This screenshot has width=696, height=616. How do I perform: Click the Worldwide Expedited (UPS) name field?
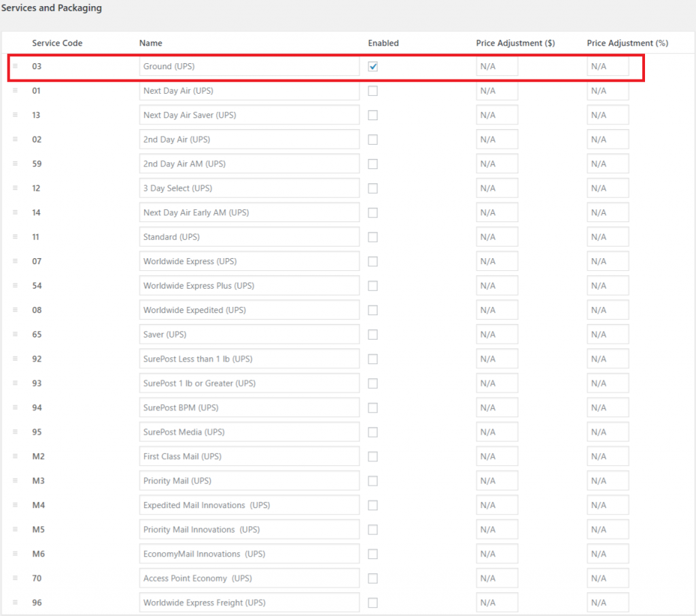pos(249,310)
